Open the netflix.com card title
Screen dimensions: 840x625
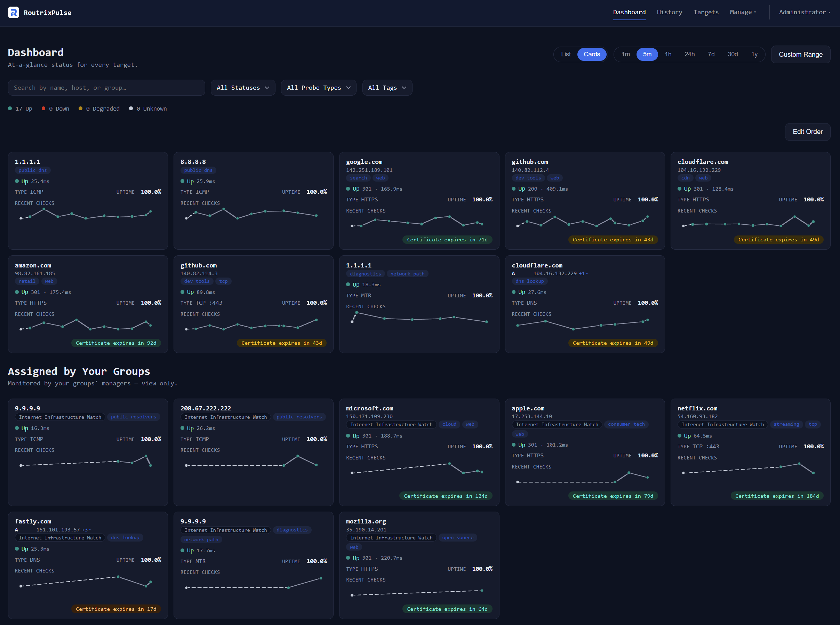[697, 408]
